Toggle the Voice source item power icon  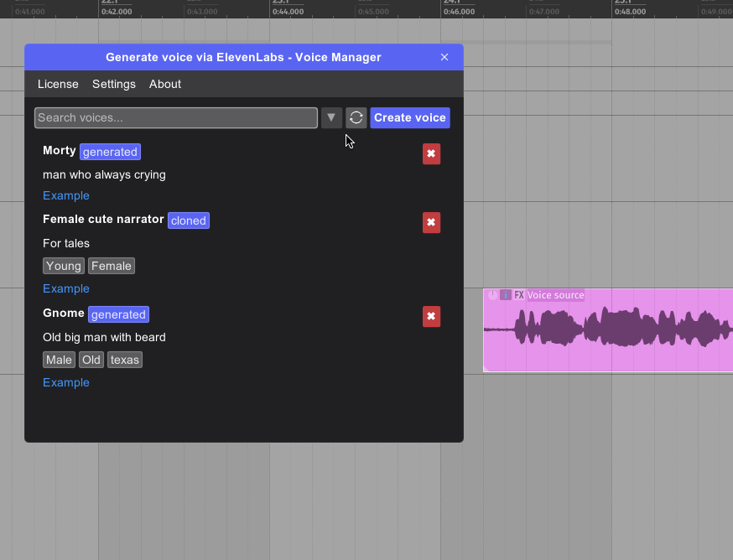492,295
